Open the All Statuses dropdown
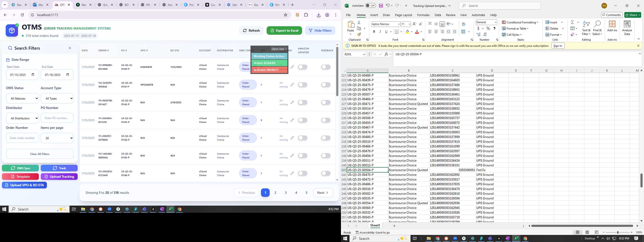 coord(22,98)
